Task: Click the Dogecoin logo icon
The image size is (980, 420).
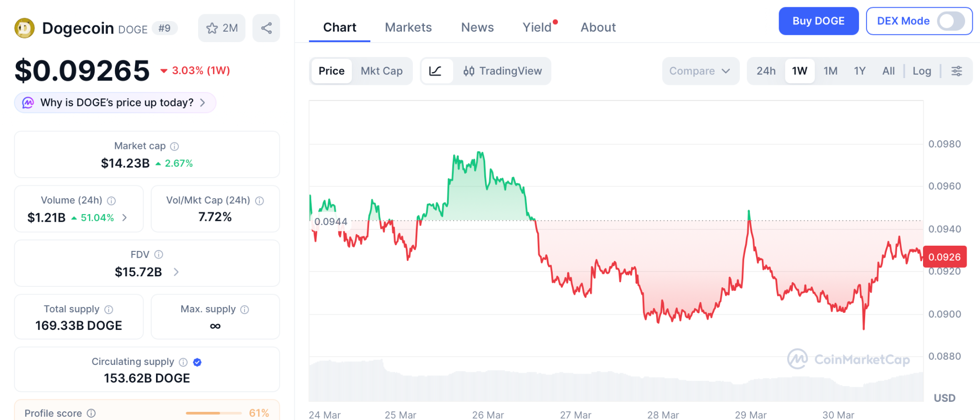Action: [x=24, y=28]
